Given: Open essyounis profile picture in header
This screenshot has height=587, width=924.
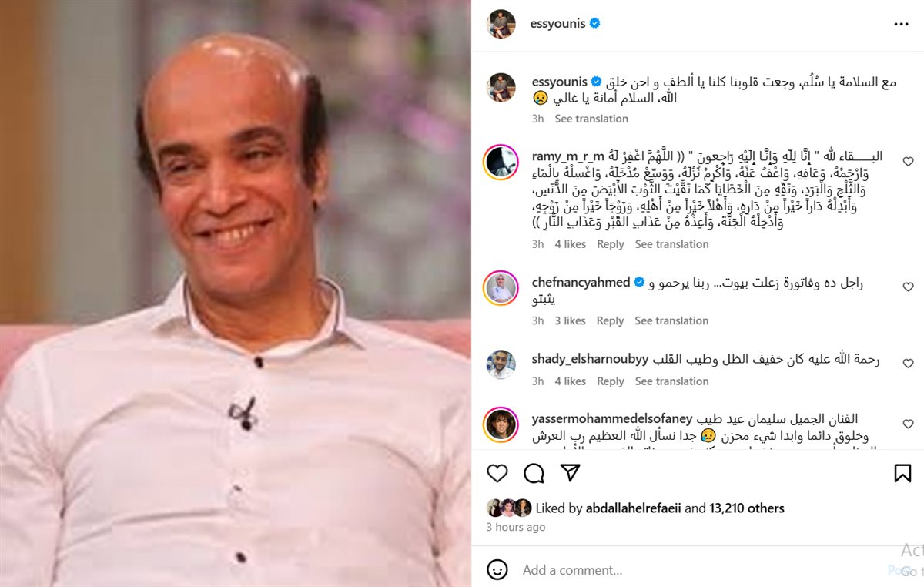Looking at the screenshot, I should pyautogui.click(x=500, y=24).
